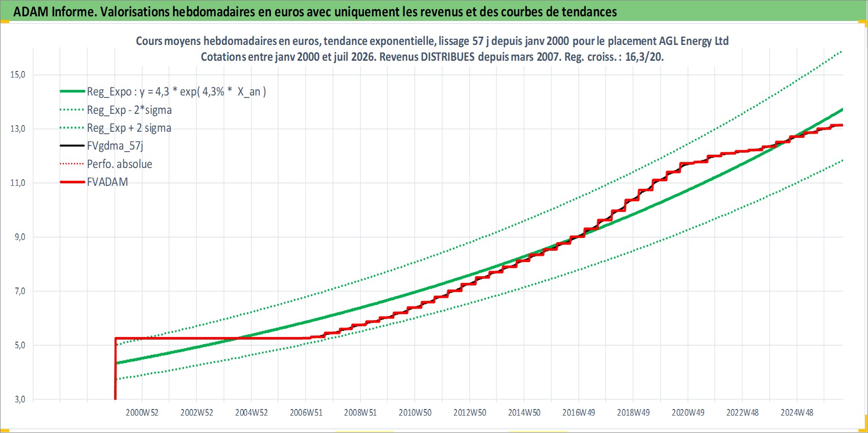The width and height of the screenshot is (868, 433).
Task: Select the x-axis label "2010W50"
Action: pos(415,413)
